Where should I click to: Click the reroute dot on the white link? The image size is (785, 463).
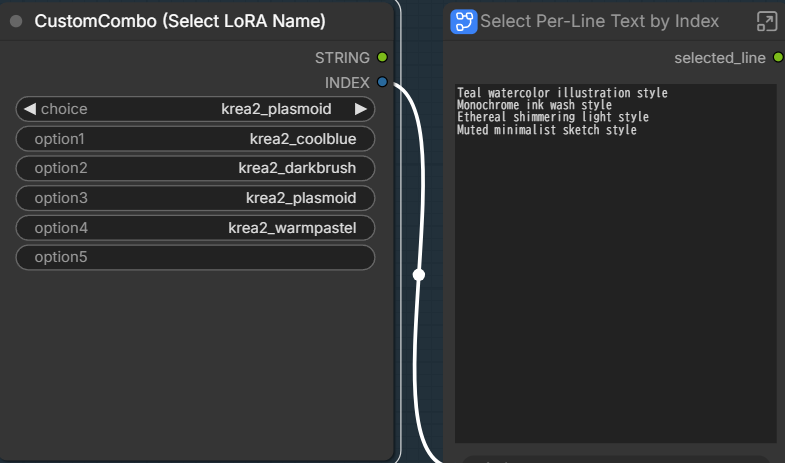(x=419, y=275)
